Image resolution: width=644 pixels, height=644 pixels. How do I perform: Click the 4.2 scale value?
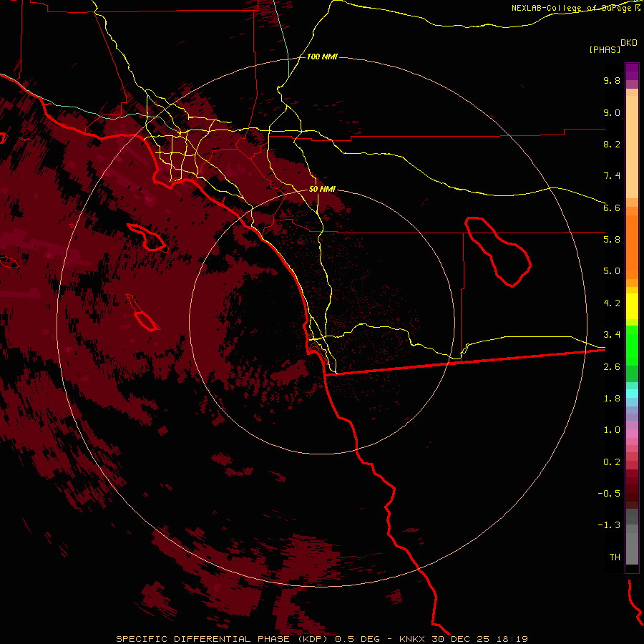click(x=612, y=303)
